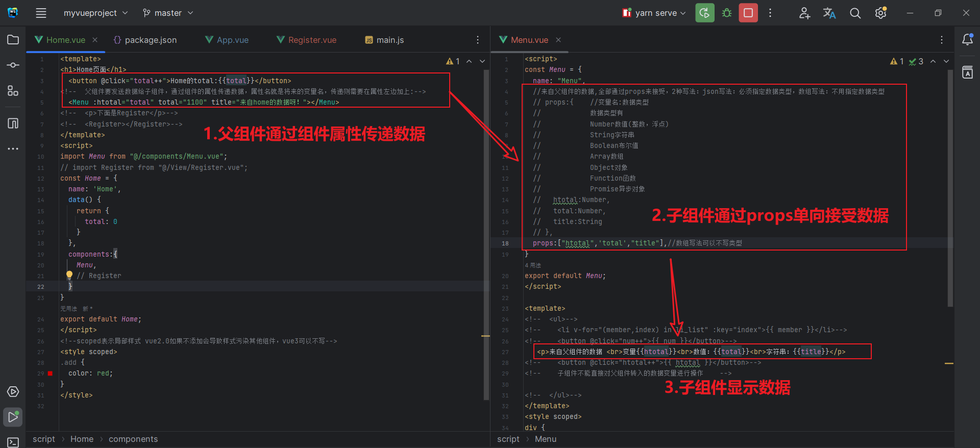Click the warning stripe in Menu.vue scrollbar
Viewport: 980px width, 448px height.
pos(949,363)
